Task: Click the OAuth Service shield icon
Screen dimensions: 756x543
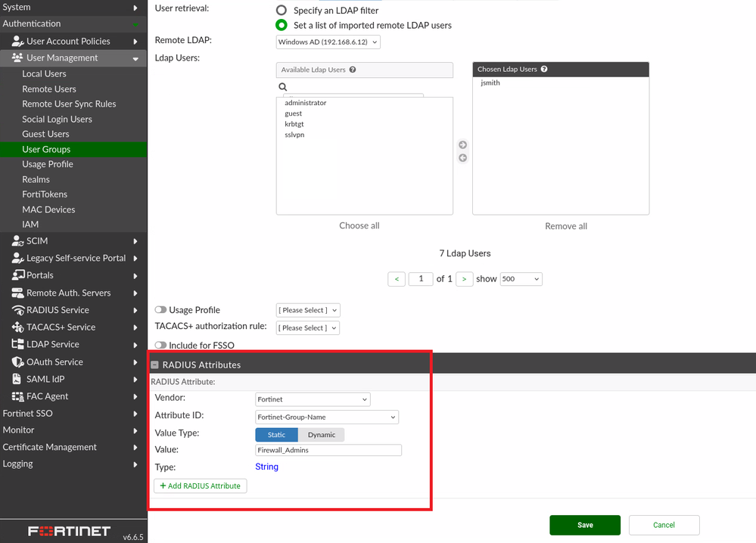Action: (18, 361)
